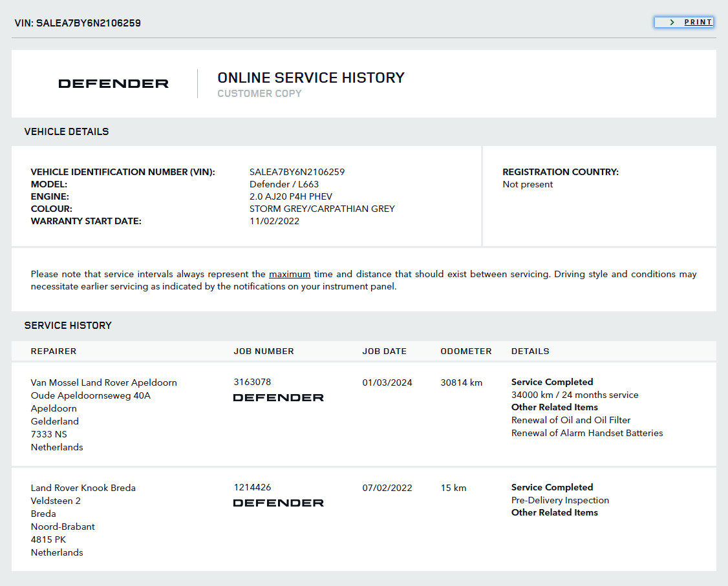
Task: Select the REPAIRER column header
Action: [x=54, y=351]
